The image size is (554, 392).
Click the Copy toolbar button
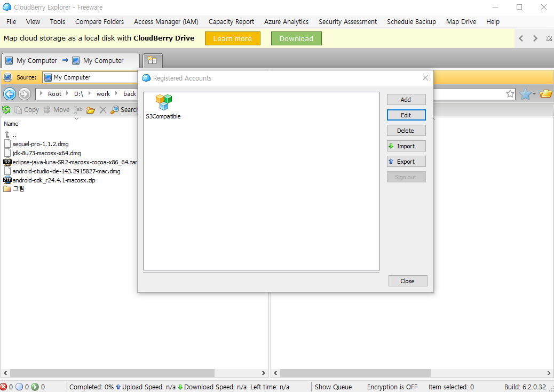click(x=27, y=110)
